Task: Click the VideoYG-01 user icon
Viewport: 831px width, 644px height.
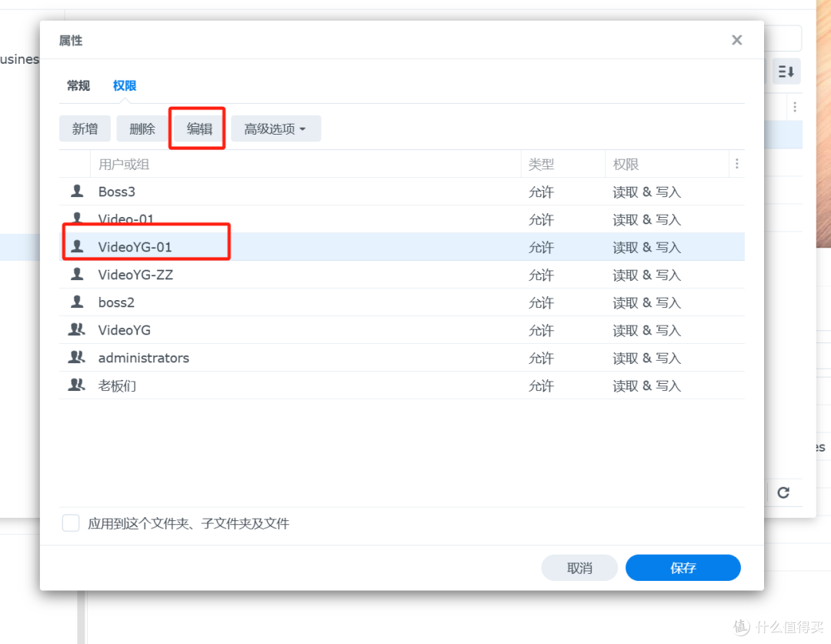Action: (78, 246)
